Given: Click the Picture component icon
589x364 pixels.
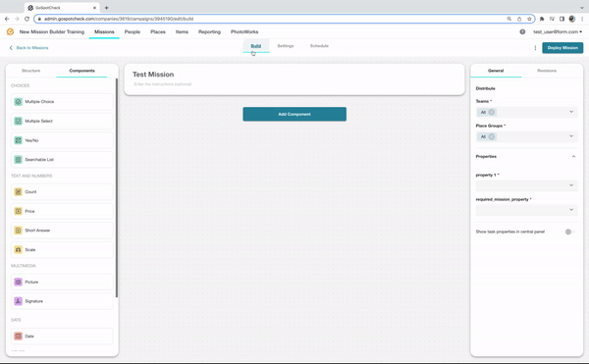Looking at the screenshot, I should click(18, 282).
